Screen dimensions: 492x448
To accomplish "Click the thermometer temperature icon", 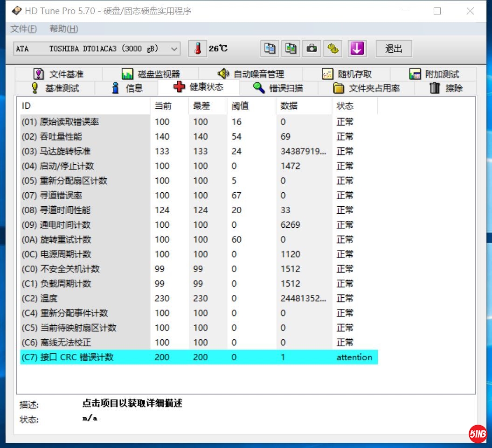I will click(198, 49).
